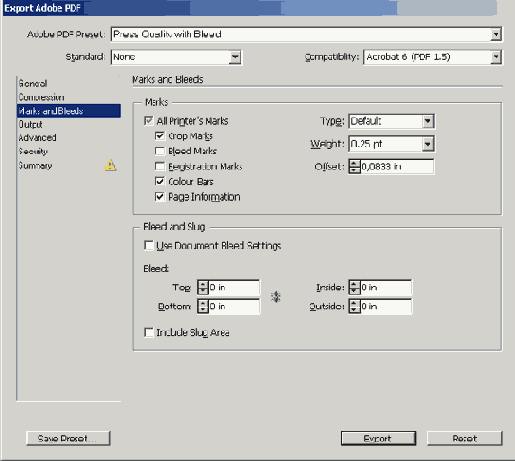Click the Save Preset button
Image resolution: width=515 pixels, height=461 pixels.
point(68,438)
